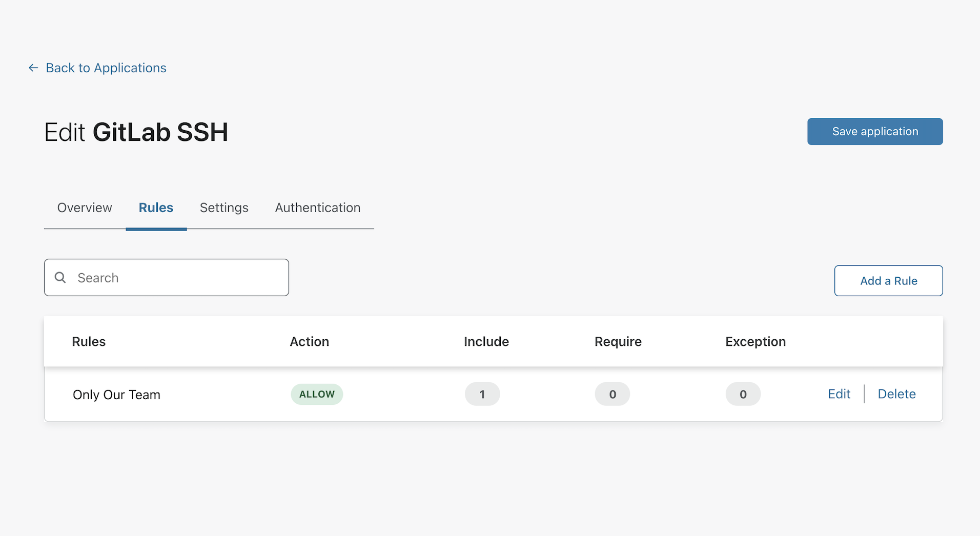The height and width of the screenshot is (536, 980).
Task: Select the Only Our Team rule name
Action: (x=116, y=394)
